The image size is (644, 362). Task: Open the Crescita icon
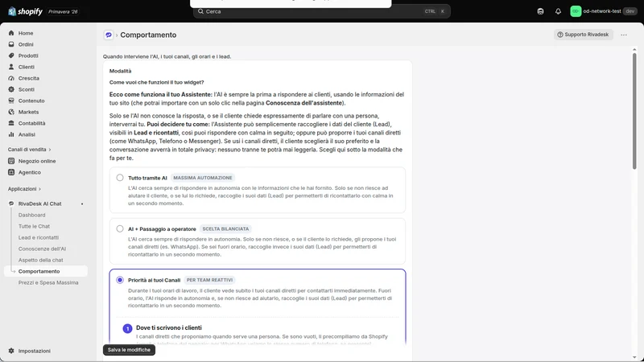pyautogui.click(x=11, y=78)
